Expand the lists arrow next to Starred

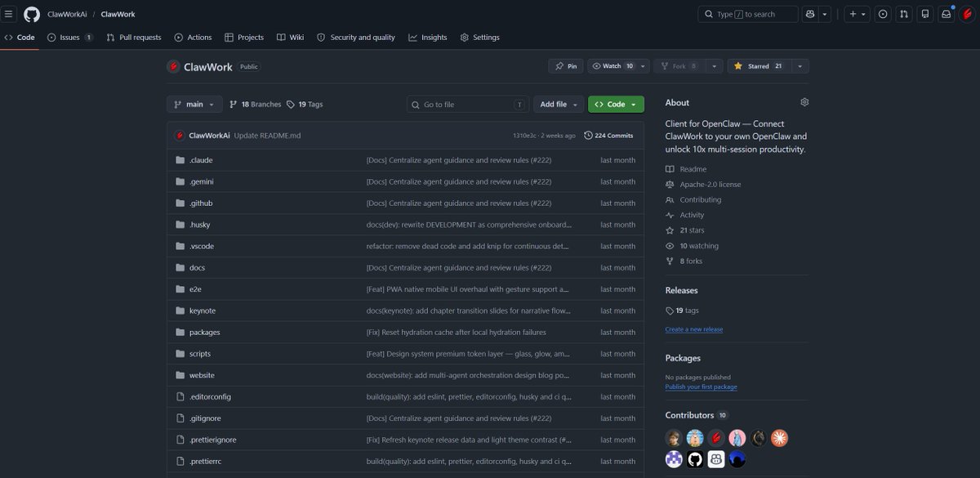pyautogui.click(x=800, y=66)
